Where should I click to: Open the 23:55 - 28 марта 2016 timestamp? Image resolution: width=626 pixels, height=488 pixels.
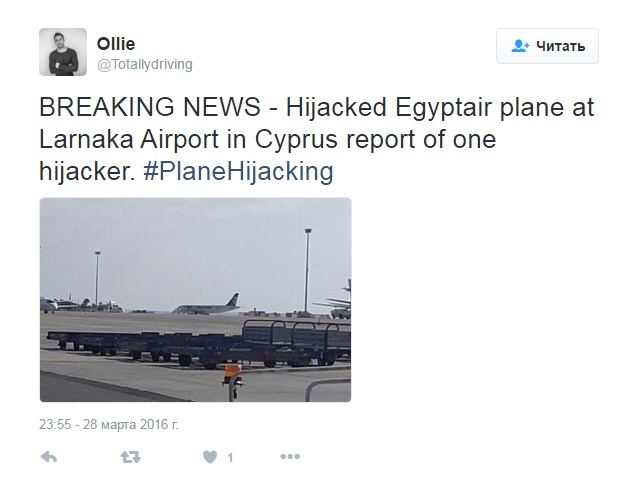pyautogui.click(x=109, y=424)
